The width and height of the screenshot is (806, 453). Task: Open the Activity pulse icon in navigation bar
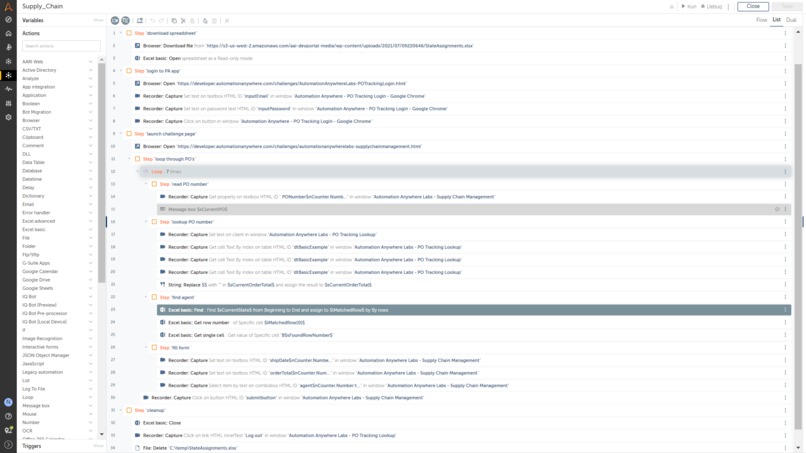(x=8, y=89)
